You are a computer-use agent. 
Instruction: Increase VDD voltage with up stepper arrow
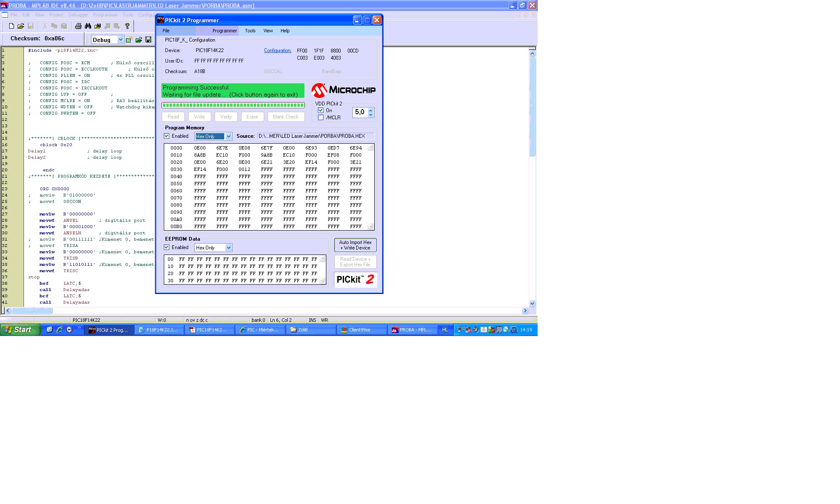[x=370, y=110]
